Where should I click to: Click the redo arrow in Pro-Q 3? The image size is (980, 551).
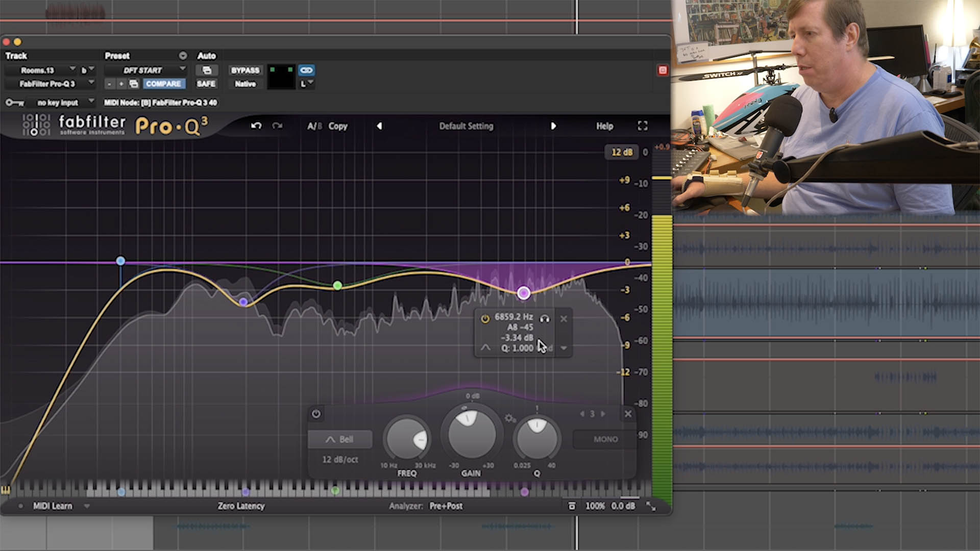tap(277, 126)
